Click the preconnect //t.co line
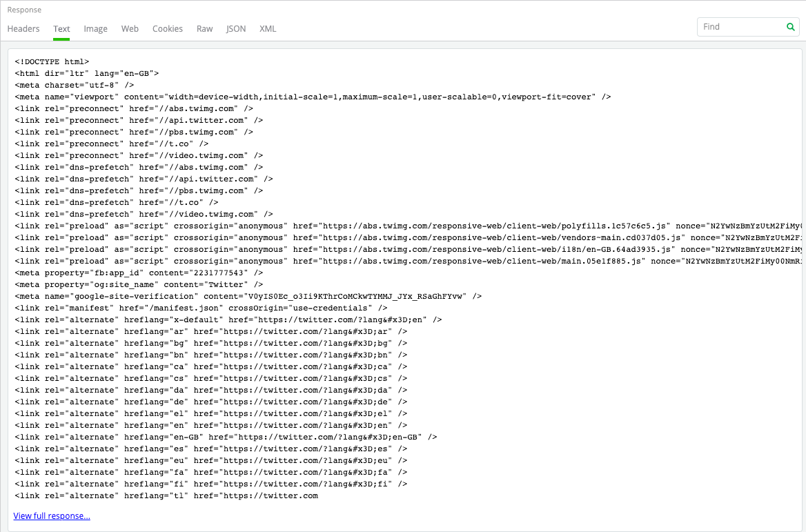806x532 pixels. click(112, 144)
